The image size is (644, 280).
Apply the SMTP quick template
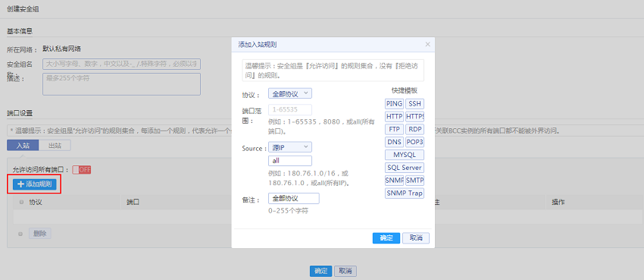[415, 181]
